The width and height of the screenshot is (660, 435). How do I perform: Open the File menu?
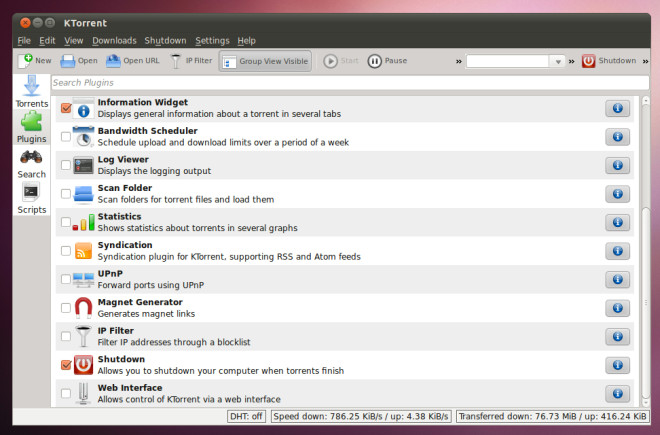pyautogui.click(x=24, y=41)
